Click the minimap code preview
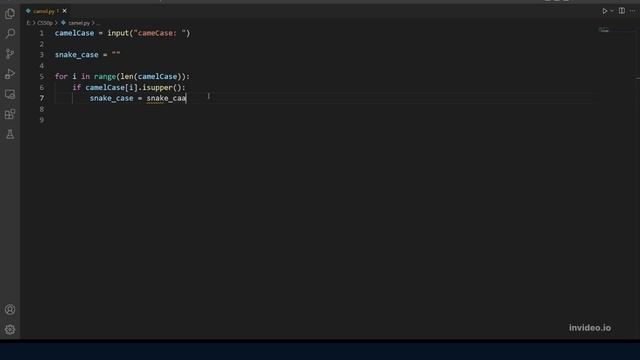 [x=604, y=30]
